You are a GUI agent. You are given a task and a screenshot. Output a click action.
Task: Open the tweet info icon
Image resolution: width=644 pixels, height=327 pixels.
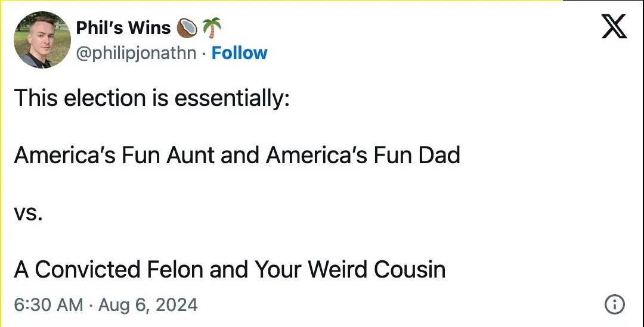614,305
